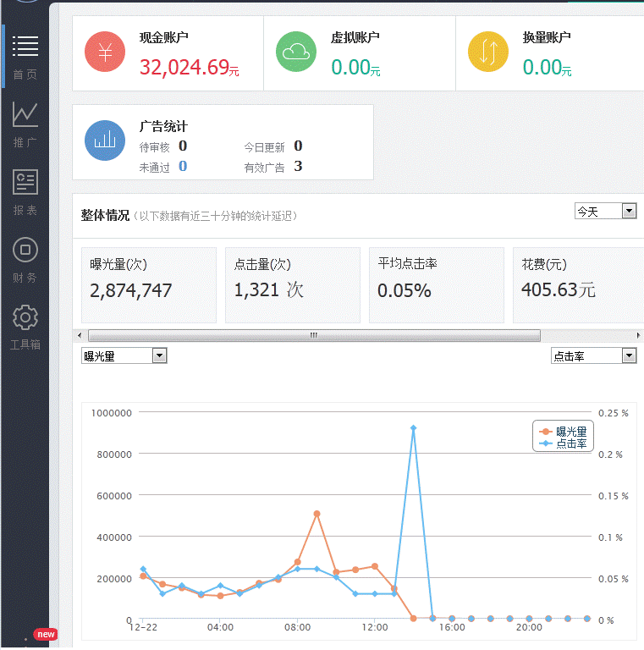Click the 现金账户 balance 32,024.69 amount
Viewport: 644px width, 650px height.
(184, 68)
